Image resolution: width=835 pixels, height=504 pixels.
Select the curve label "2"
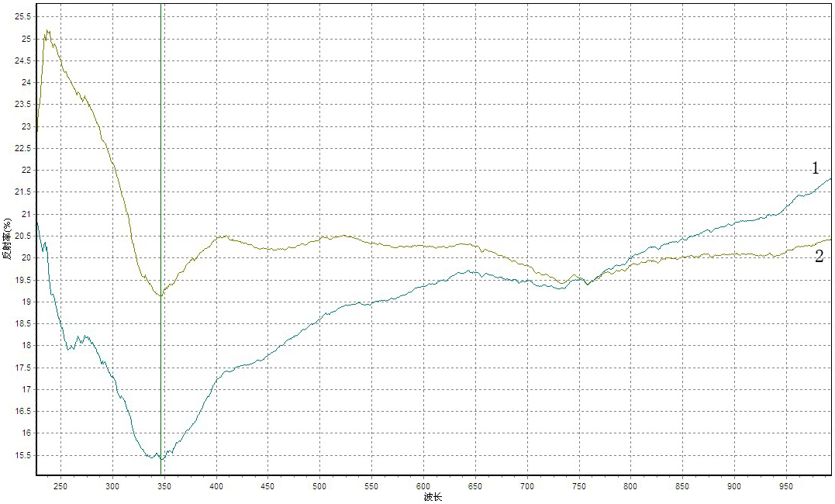(x=819, y=257)
